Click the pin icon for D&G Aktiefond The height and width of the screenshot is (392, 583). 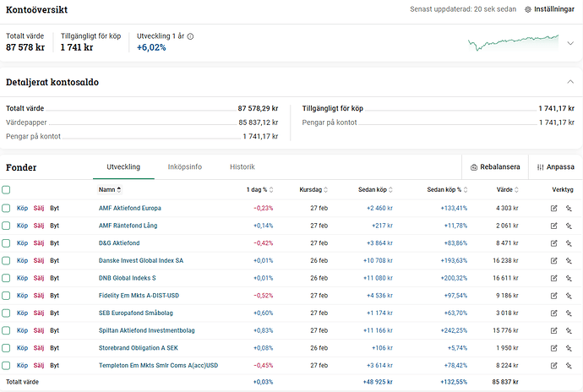coord(569,243)
